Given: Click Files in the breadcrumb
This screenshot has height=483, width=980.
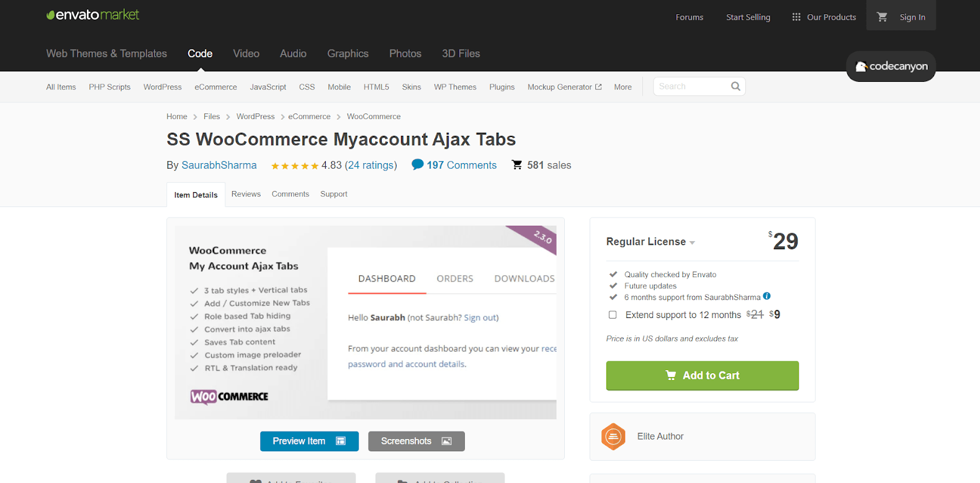Looking at the screenshot, I should [212, 117].
